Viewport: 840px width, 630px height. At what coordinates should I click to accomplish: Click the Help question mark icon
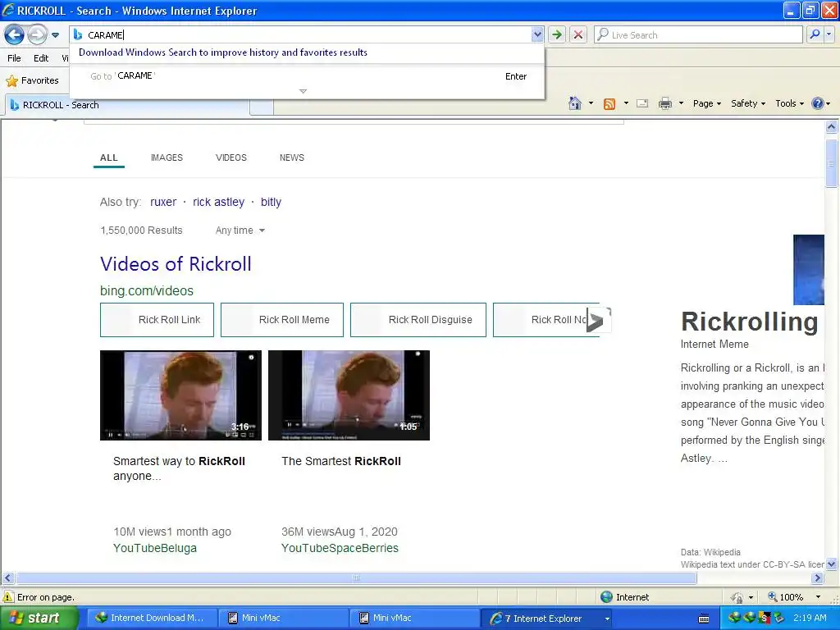coord(818,103)
